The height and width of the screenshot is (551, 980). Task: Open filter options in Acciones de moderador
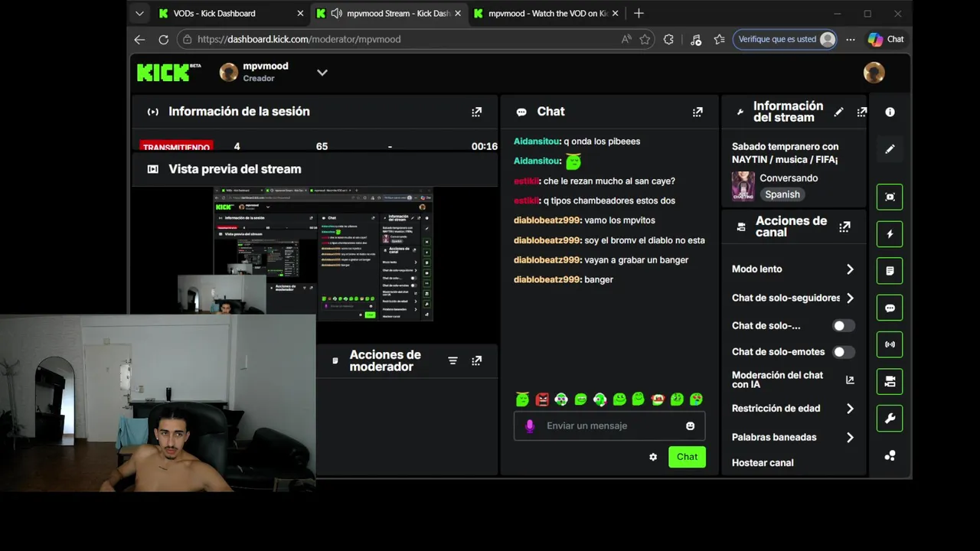pos(452,360)
